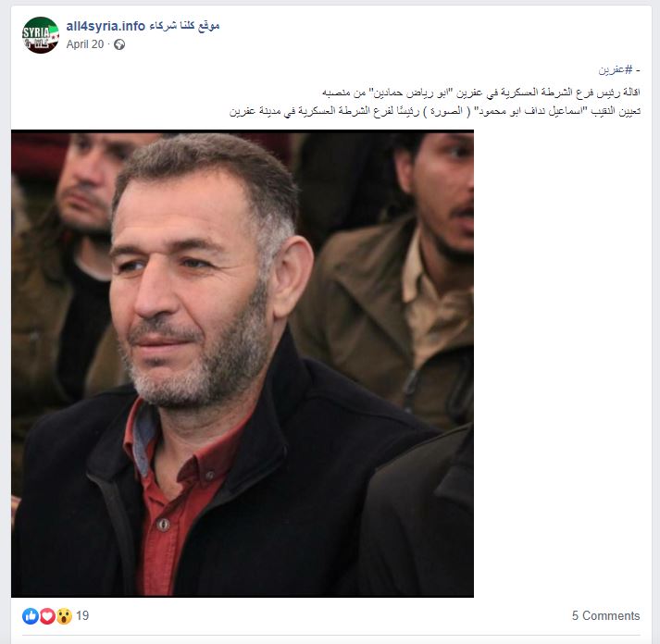Click the yellow Wow reaction emoji
This screenshot has width=660, height=644.
click(x=64, y=616)
